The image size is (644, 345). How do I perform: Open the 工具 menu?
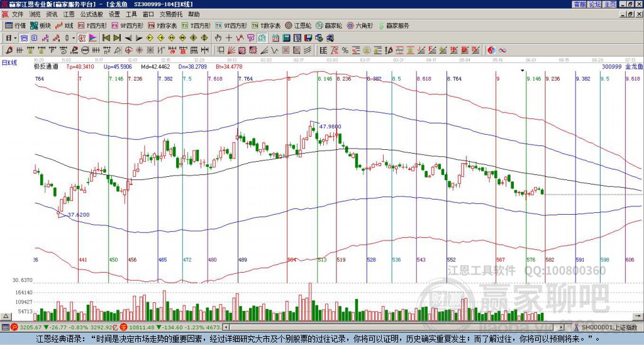tap(131, 14)
